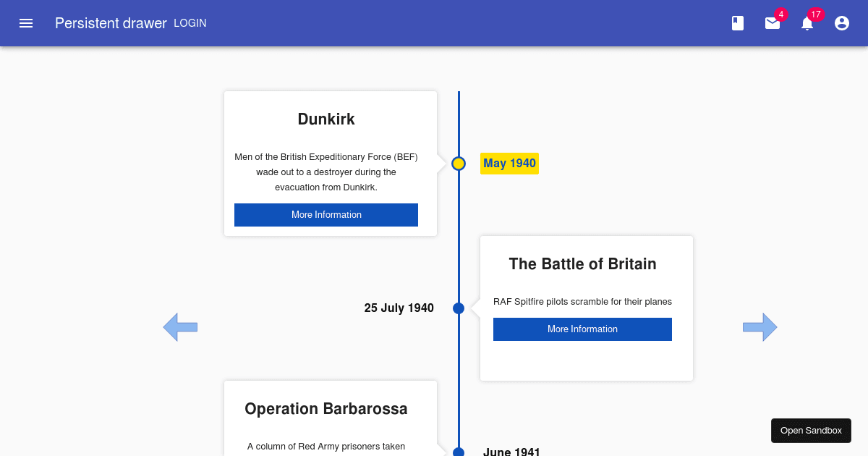The width and height of the screenshot is (868, 456).
Task: Select the May 1940 timeline marker
Action: (x=459, y=163)
